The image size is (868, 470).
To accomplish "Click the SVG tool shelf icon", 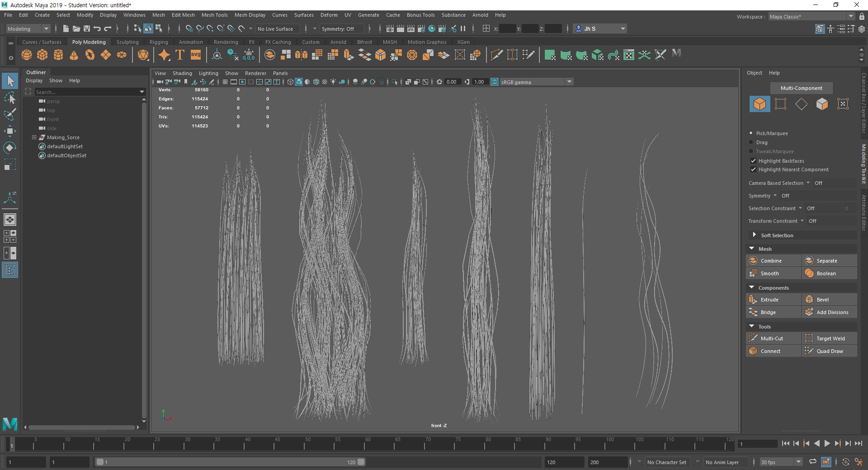I will 195,55.
